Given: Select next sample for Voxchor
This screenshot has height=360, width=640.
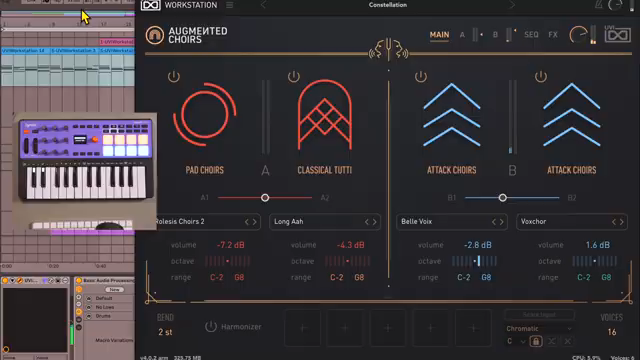Looking at the screenshot, I should click(x=621, y=222).
